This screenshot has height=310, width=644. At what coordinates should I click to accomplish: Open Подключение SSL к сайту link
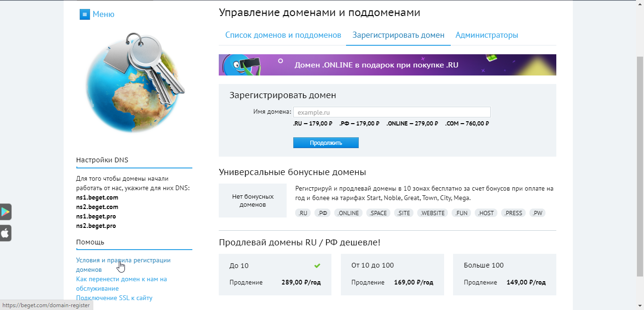click(x=114, y=298)
